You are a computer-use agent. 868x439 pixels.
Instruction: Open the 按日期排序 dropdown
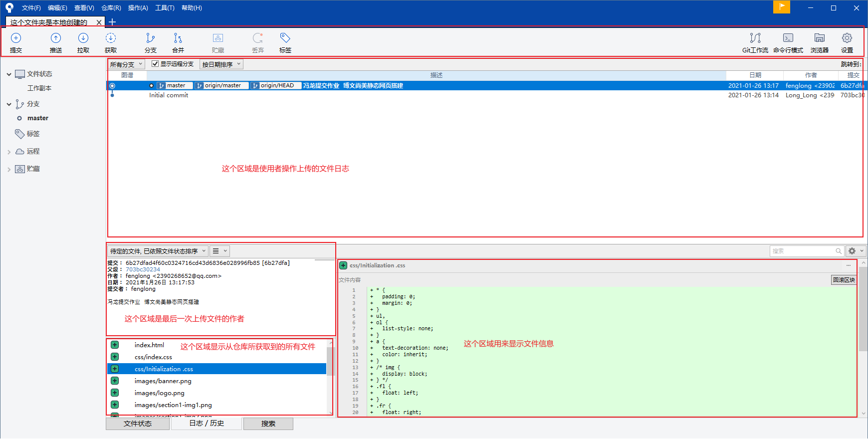coord(221,64)
